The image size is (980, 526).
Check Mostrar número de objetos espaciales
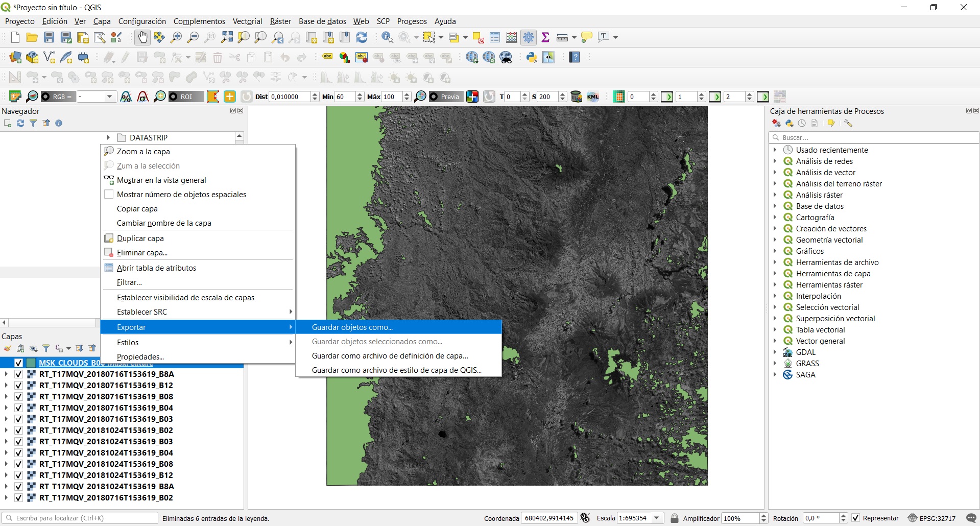(109, 195)
